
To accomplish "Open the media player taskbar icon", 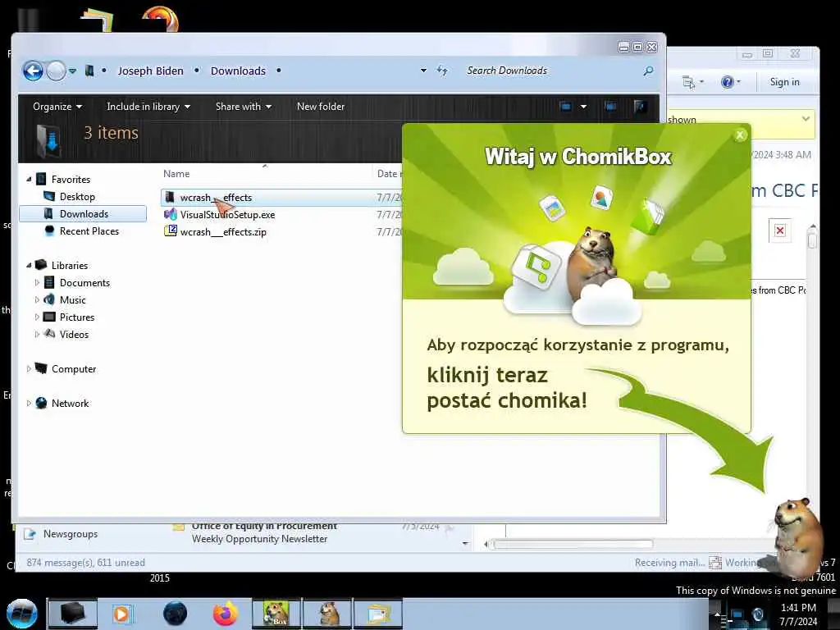I will pos(122,614).
